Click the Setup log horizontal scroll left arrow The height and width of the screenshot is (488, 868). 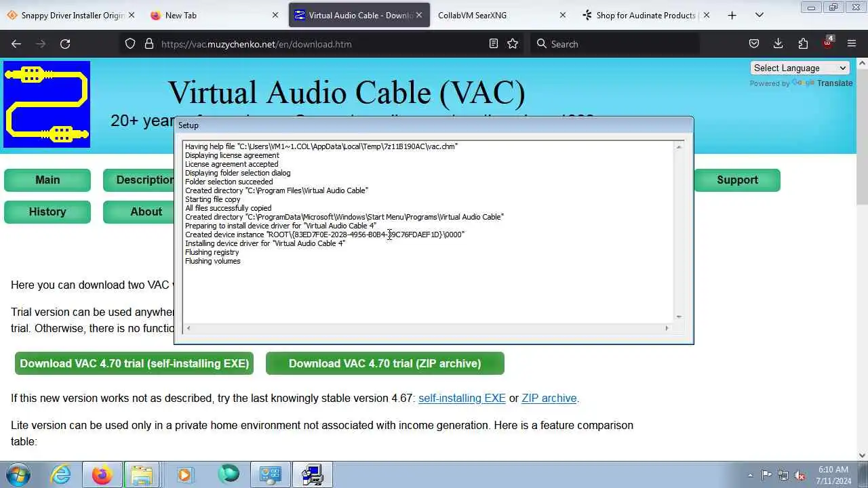point(189,328)
